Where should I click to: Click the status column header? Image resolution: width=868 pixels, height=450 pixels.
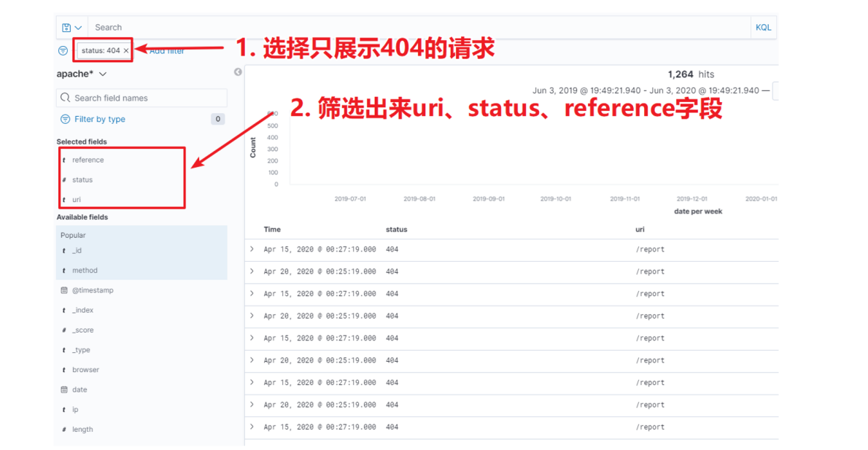point(396,230)
